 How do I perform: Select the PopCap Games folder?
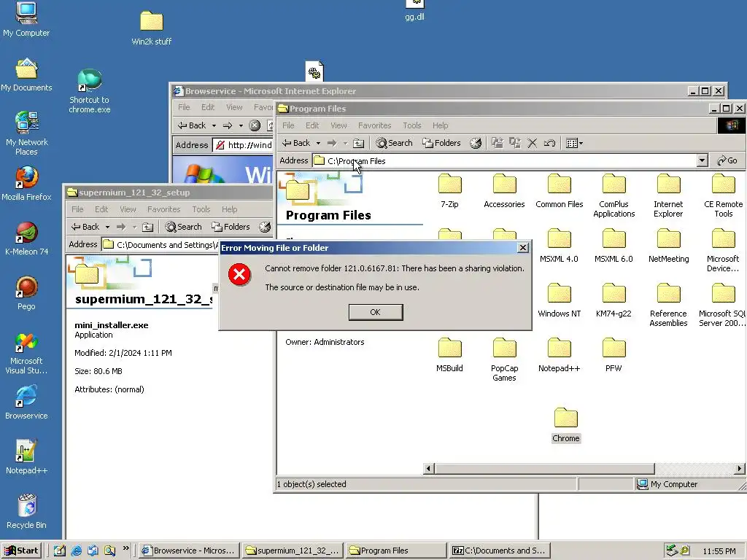[x=504, y=360]
